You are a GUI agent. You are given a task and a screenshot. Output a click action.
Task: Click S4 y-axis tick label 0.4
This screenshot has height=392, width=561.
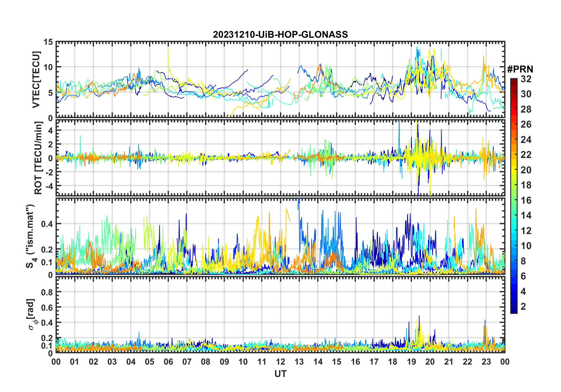pyautogui.click(x=47, y=224)
